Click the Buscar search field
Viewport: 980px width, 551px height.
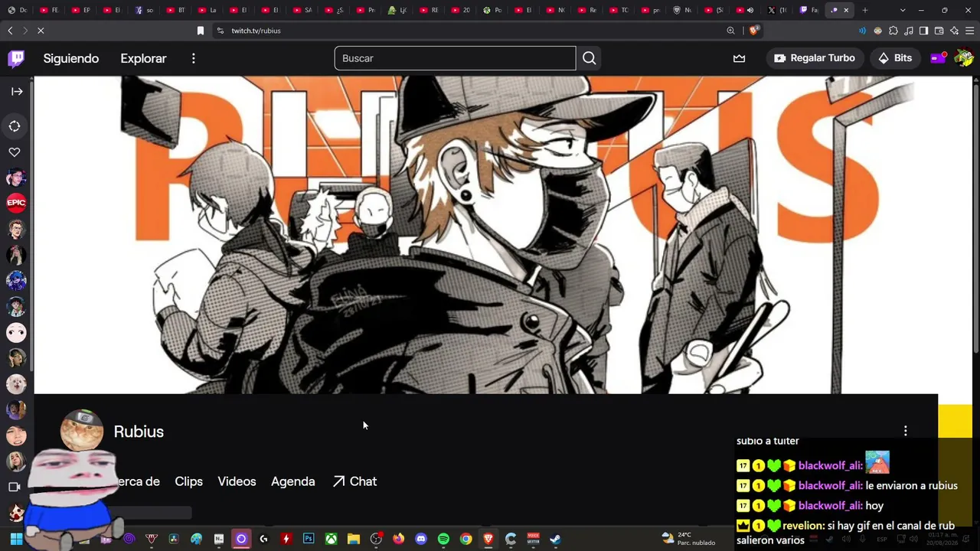(455, 58)
